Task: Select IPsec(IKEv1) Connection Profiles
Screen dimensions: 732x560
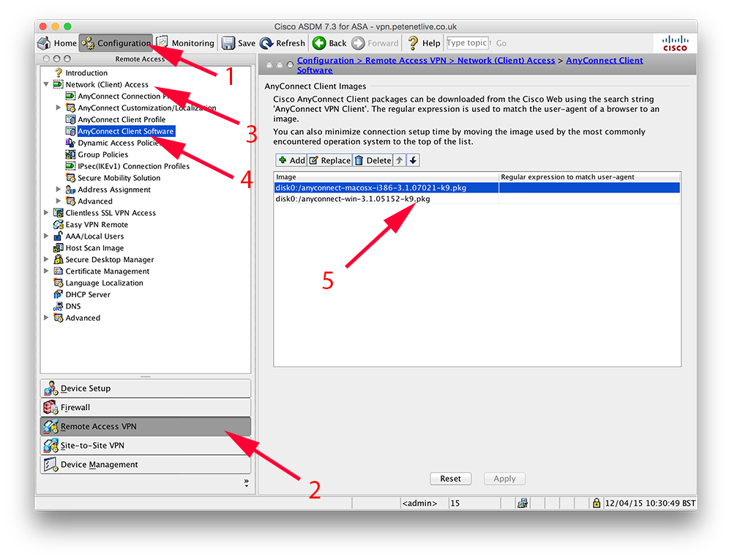Action: (133, 166)
